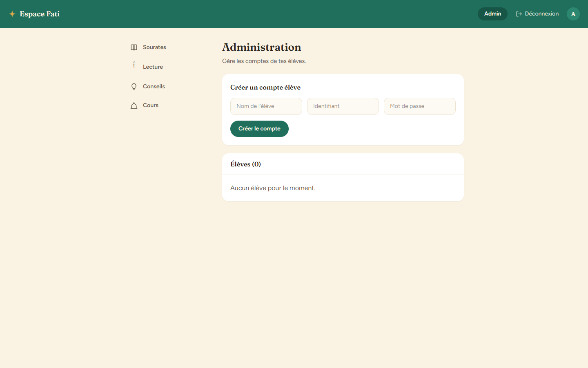Screen dimensions: 588x368
Task: Open the user avatar A
Action: (573, 14)
